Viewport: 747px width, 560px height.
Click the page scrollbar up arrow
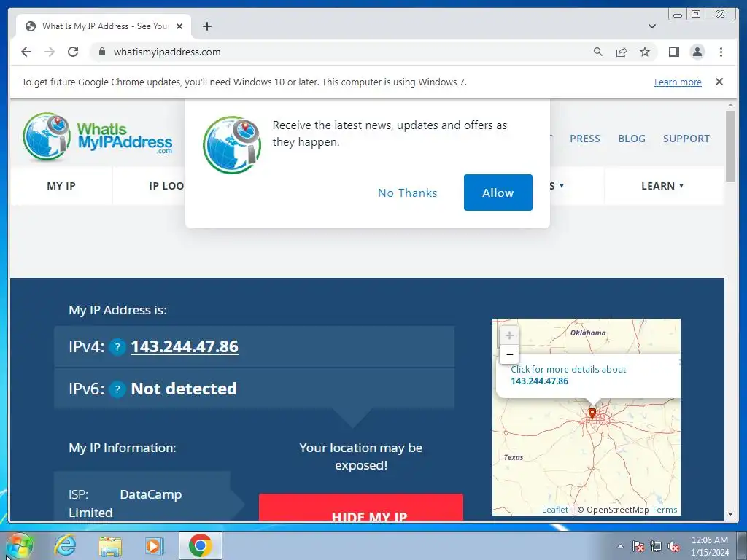click(730, 105)
